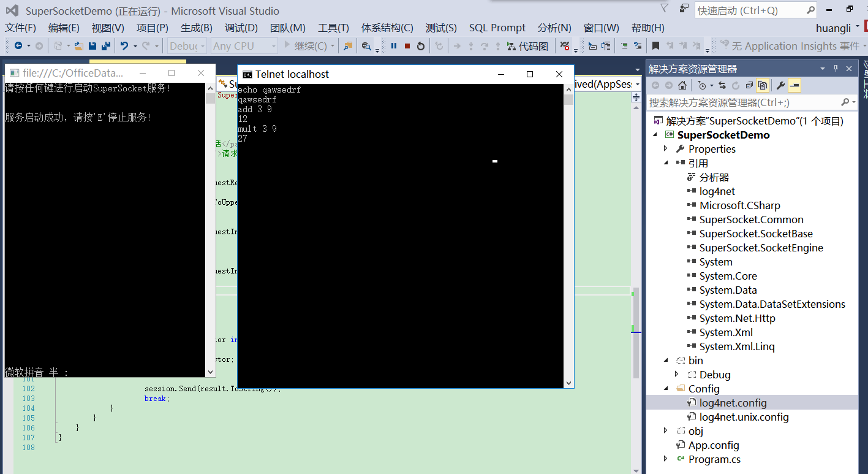The height and width of the screenshot is (474, 868).
Task: Open the 编辑(E) menu
Action: [64, 28]
